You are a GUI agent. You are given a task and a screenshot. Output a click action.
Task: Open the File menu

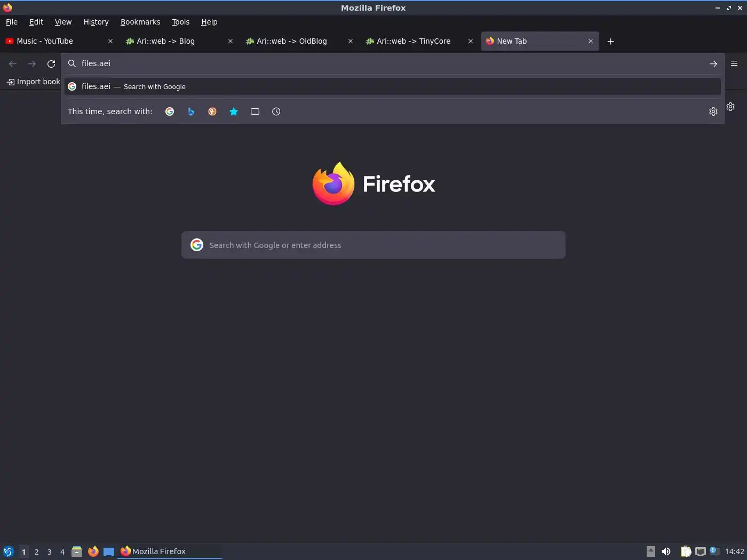click(x=12, y=22)
